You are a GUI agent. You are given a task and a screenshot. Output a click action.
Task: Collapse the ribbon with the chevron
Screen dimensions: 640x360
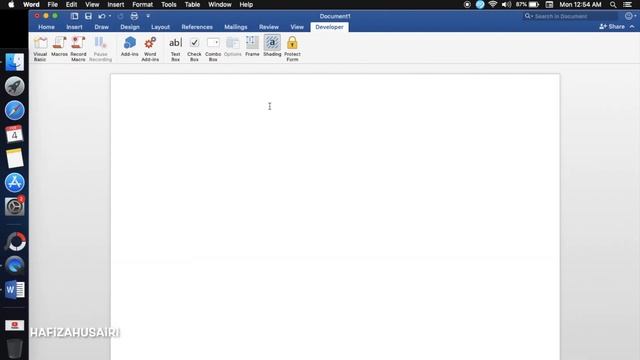click(632, 27)
